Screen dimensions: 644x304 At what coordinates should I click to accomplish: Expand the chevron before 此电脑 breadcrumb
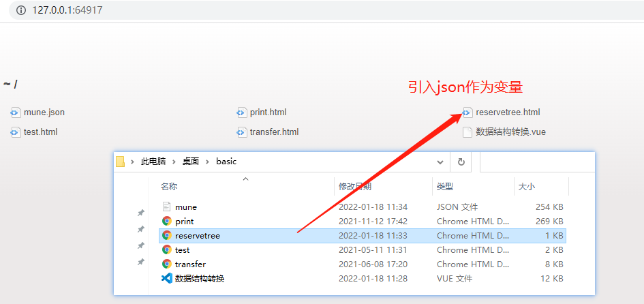132,162
